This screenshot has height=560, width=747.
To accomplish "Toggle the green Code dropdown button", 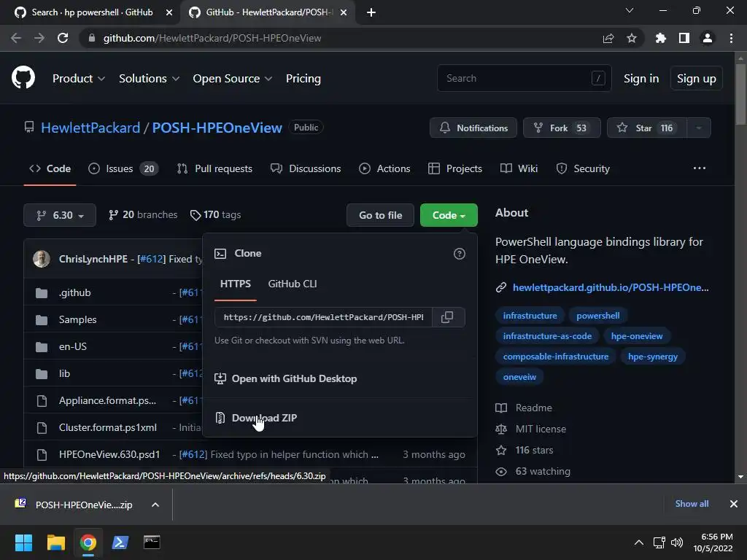I will click(x=449, y=215).
